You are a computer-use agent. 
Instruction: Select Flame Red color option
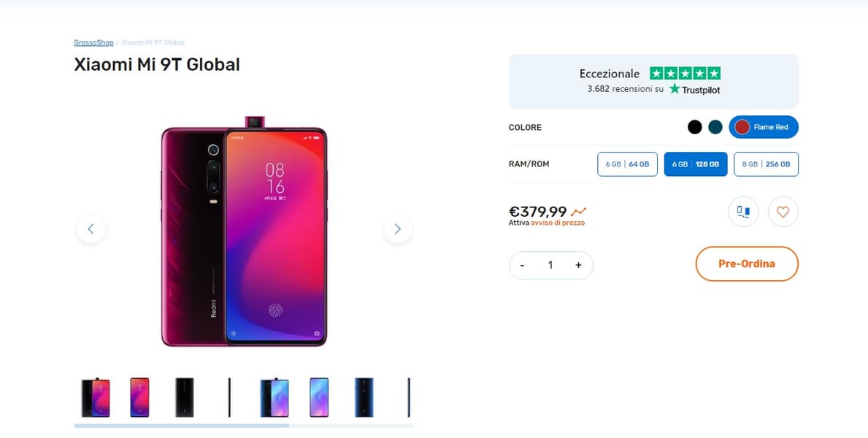(x=763, y=127)
